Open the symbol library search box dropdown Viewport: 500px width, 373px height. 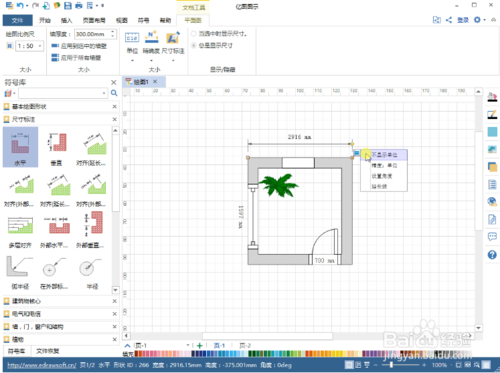point(104,93)
